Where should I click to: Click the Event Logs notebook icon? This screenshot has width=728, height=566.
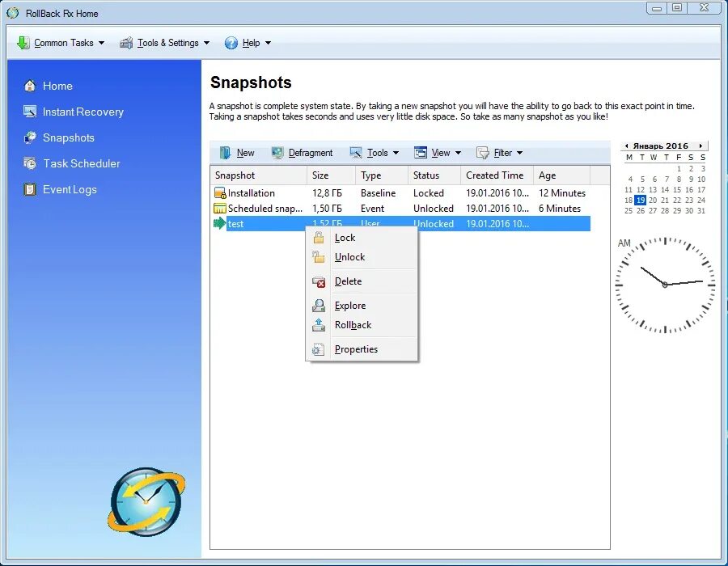coord(30,189)
